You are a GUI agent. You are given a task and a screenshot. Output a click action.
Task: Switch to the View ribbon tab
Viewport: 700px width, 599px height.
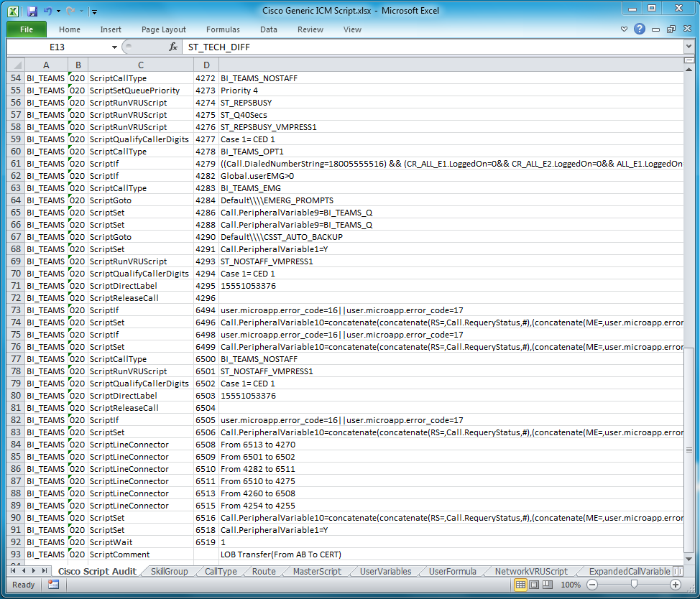click(x=352, y=29)
